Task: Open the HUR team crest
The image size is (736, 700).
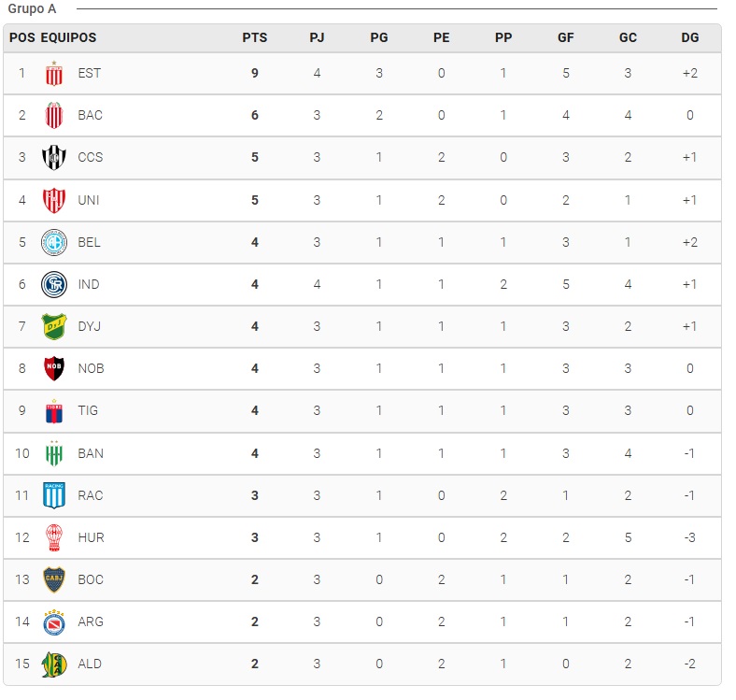Action: (54, 538)
